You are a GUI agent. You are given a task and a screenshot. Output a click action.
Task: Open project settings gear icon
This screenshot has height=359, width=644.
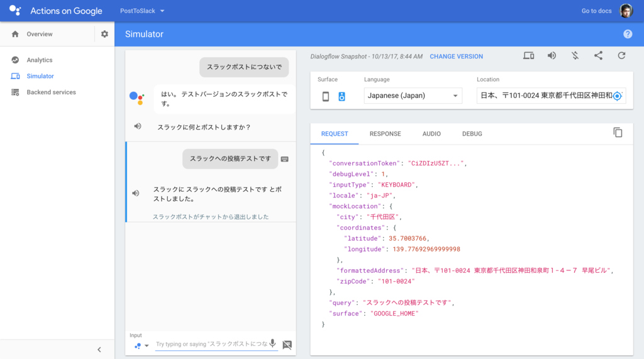tap(105, 34)
